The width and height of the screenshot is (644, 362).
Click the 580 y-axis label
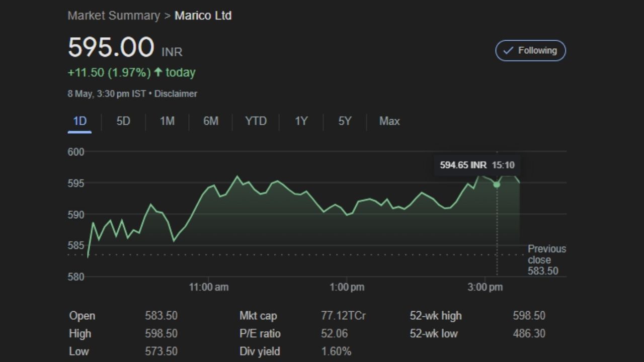(x=76, y=277)
